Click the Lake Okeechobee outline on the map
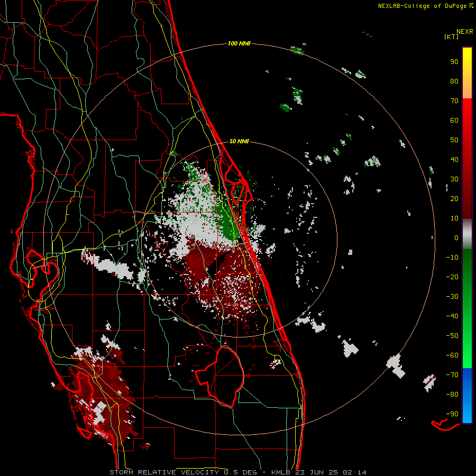476x476 pixels. coord(219,377)
